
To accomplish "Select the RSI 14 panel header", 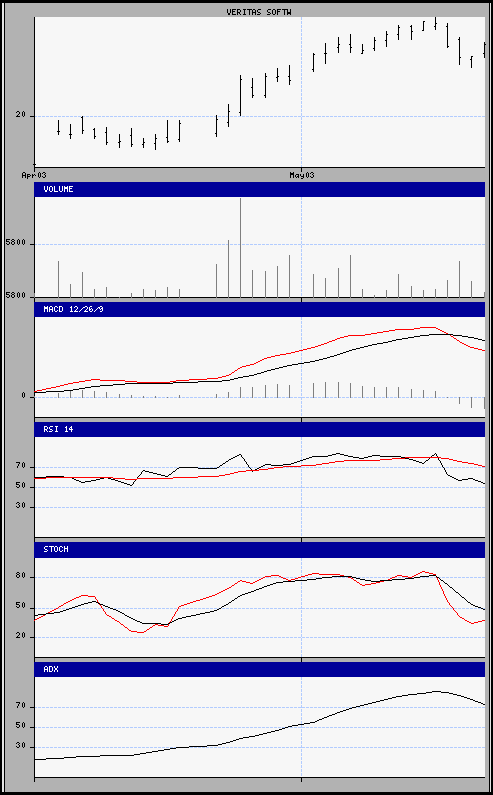I will coord(260,429).
